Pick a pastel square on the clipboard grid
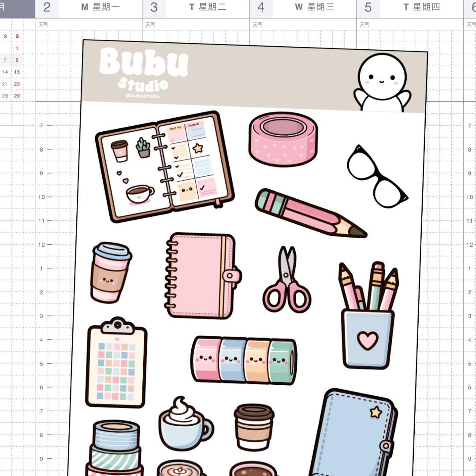476x476 pixels. (115, 366)
